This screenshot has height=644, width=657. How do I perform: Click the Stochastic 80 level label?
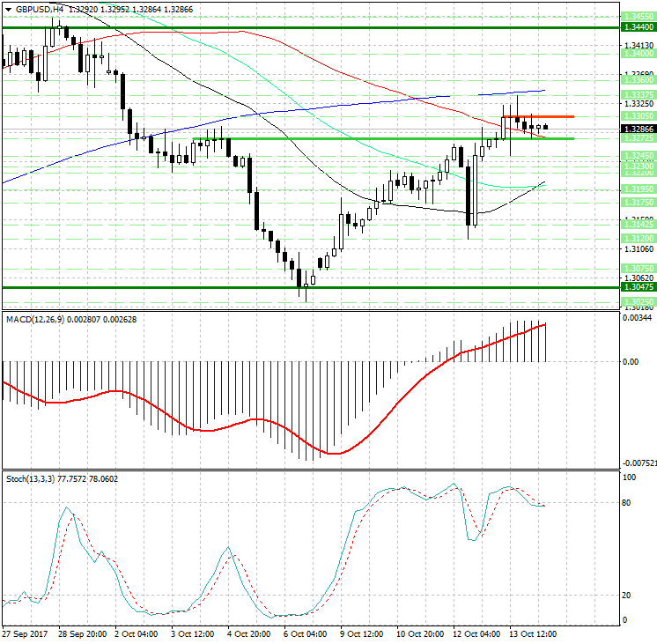[x=626, y=503]
